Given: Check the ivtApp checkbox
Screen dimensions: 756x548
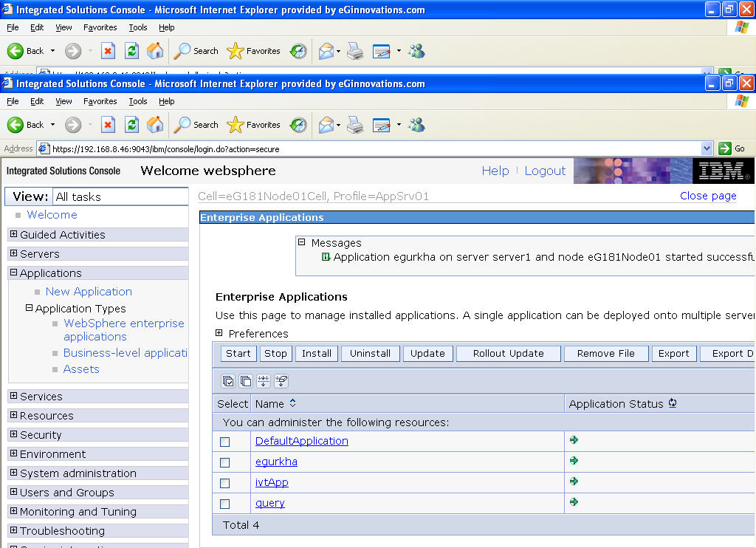Looking at the screenshot, I should [224, 483].
